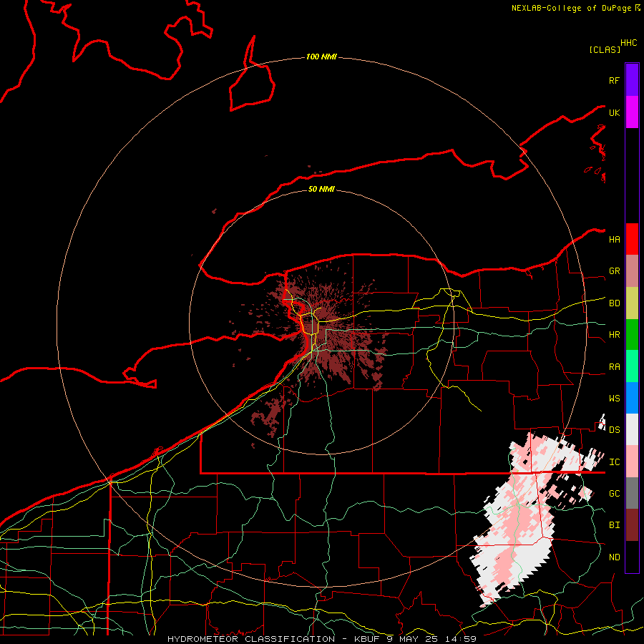
Task: Select the "HR" legend label
Action: (x=614, y=335)
